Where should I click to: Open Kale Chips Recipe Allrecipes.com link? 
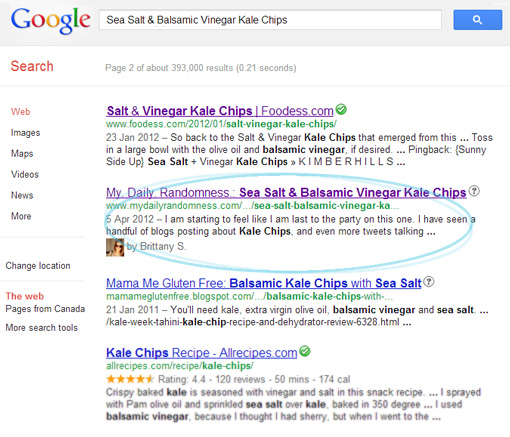pyautogui.click(x=202, y=353)
